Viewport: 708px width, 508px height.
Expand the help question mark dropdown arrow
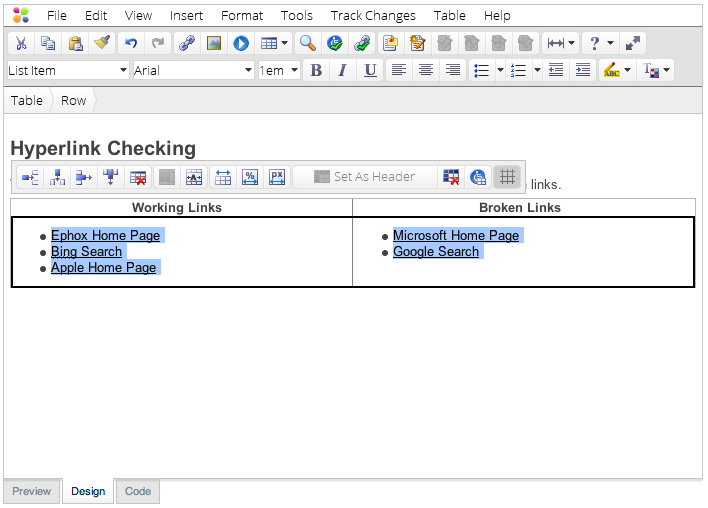(610, 43)
